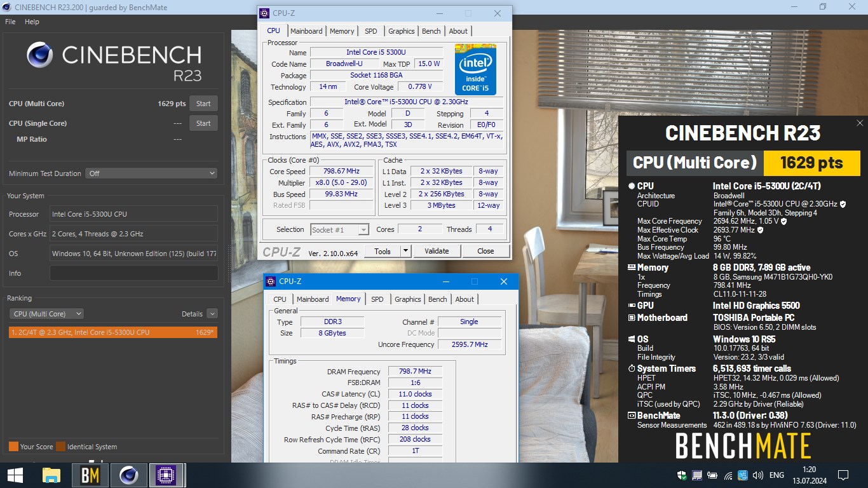Switch to BenchMate in the taskbar
This screenshot has width=868, height=488.
point(90,475)
